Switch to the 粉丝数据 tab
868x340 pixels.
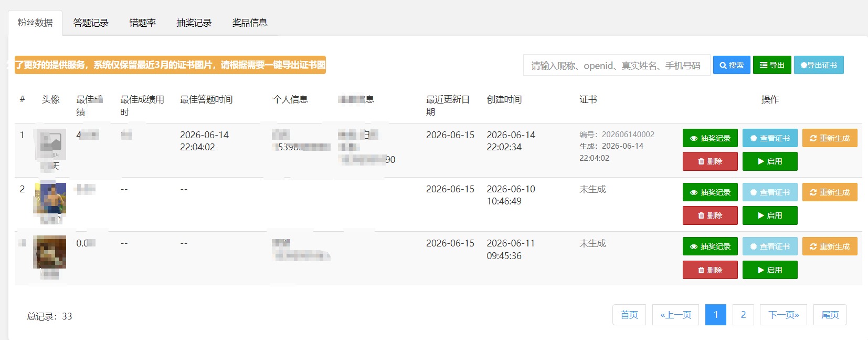pyautogui.click(x=35, y=23)
